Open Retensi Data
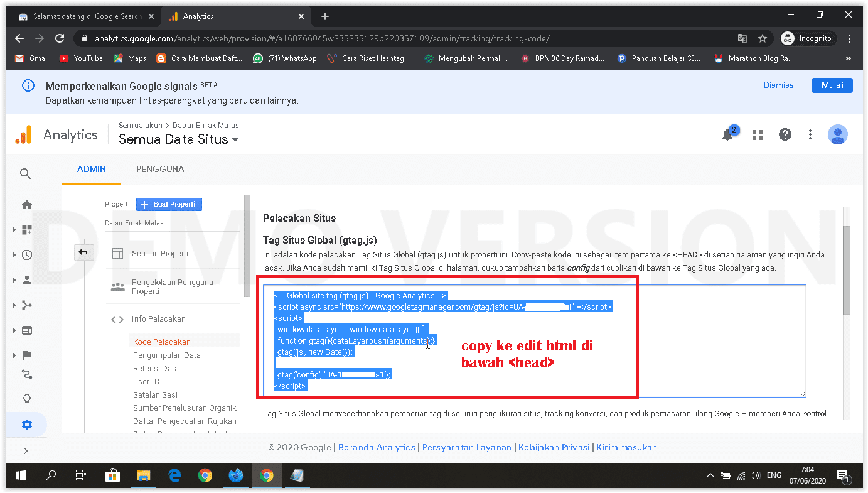Viewport: 868px width, 493px height. [156, 368]
